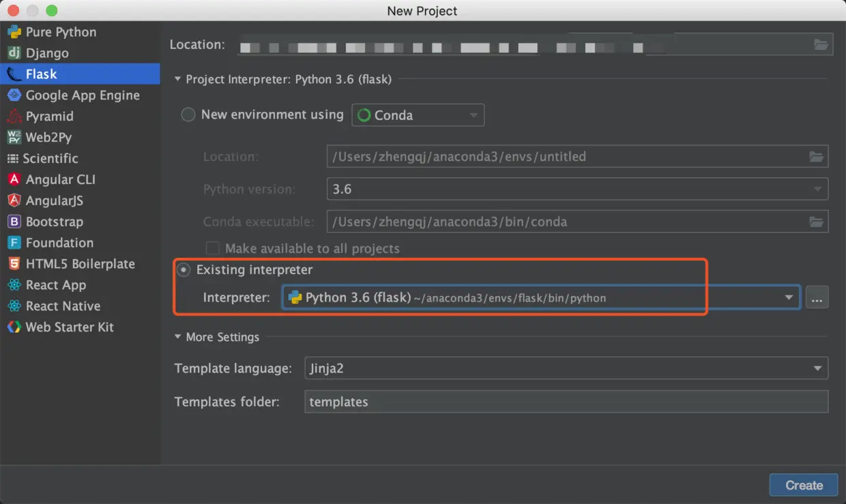Select the Web2Py project icon
The height and width of the screenshot is (504, 846).
point(14,138)
